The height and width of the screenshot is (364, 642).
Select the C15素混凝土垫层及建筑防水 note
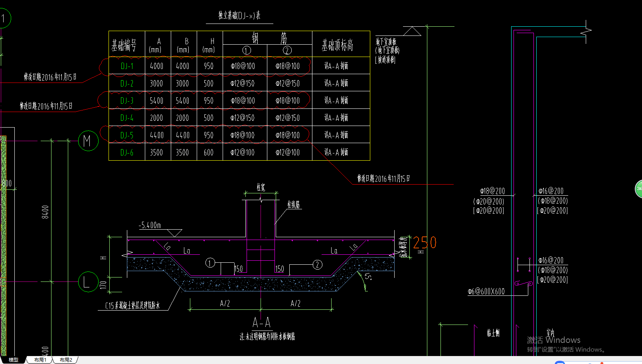point(132,305)
